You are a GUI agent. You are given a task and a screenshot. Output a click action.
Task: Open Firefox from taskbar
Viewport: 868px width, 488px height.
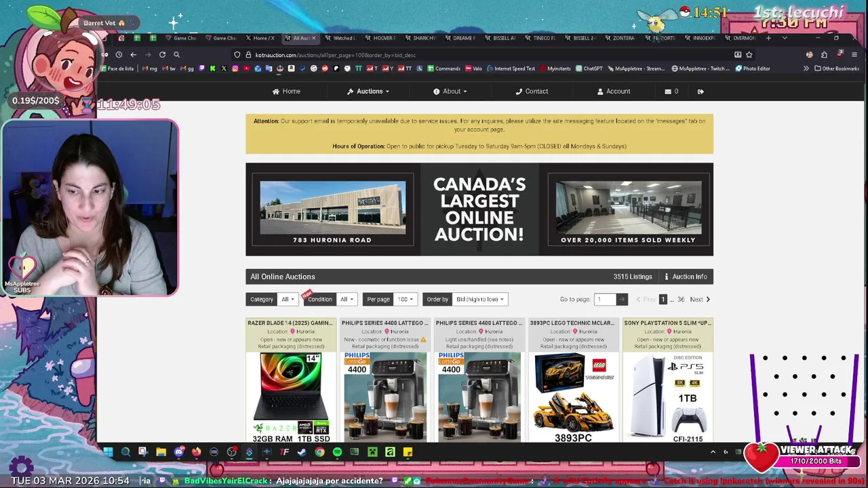tap(197, 452)
